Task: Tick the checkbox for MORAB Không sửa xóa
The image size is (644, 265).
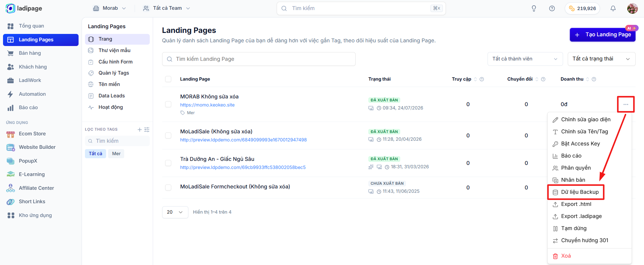Action: pyautogui.click(x=168, y=104)
